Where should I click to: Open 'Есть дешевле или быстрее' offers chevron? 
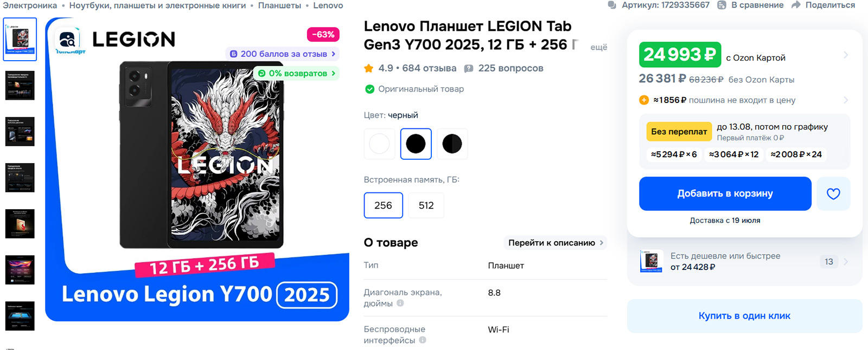(x=846, y=262)
